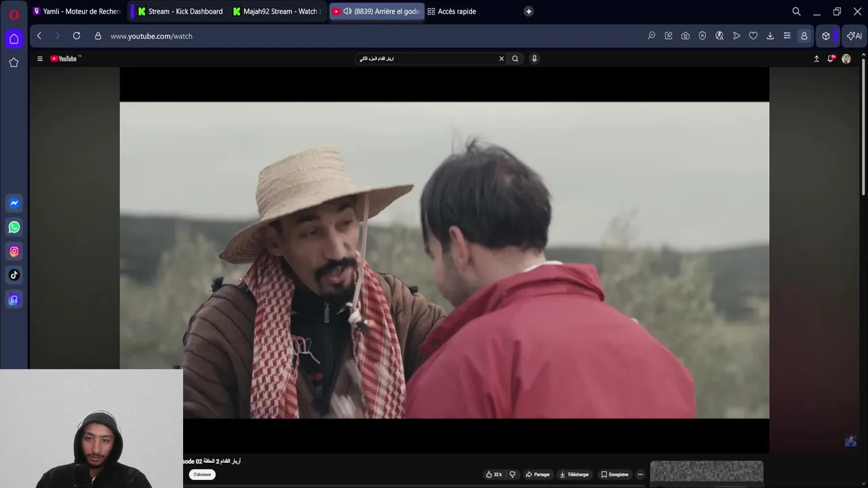Open browser downloads icon

pyautogui.click(x=770, y=36)
